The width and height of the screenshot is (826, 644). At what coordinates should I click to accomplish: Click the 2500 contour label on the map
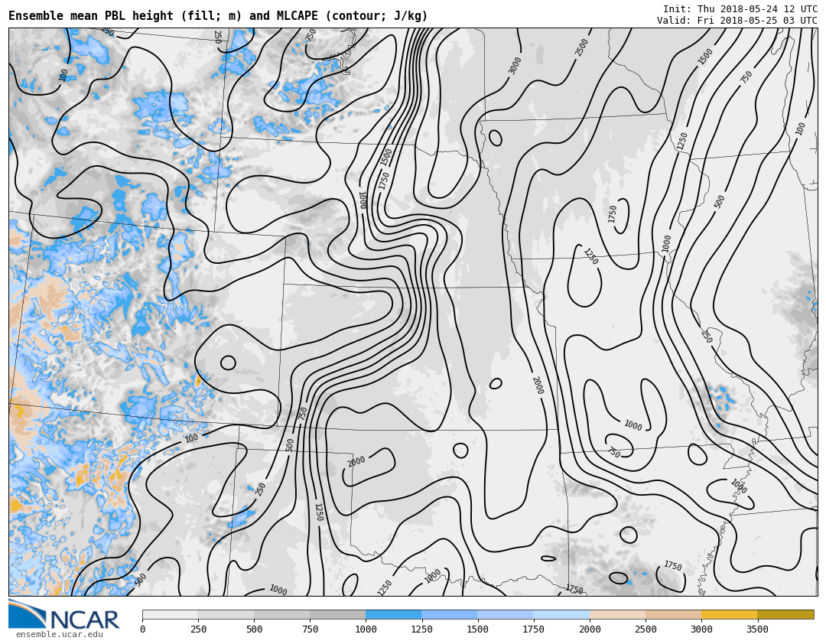[x=582, y=47]
